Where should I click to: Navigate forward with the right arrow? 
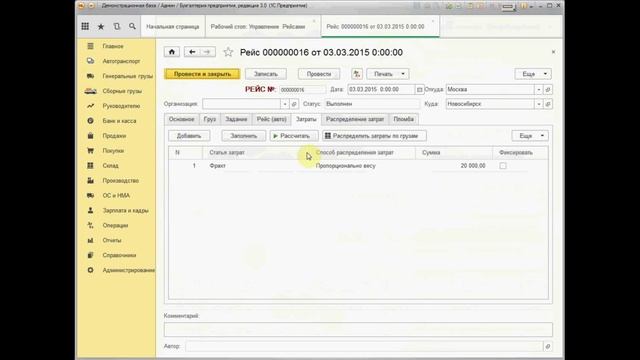[x=207, y=52]
